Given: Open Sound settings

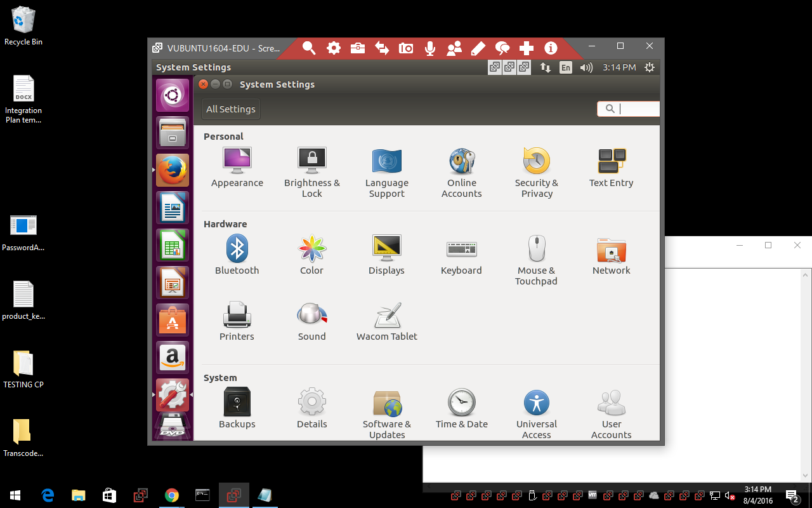Looking at the screenshot, I should pyautogui.click(x=312, y=321).
